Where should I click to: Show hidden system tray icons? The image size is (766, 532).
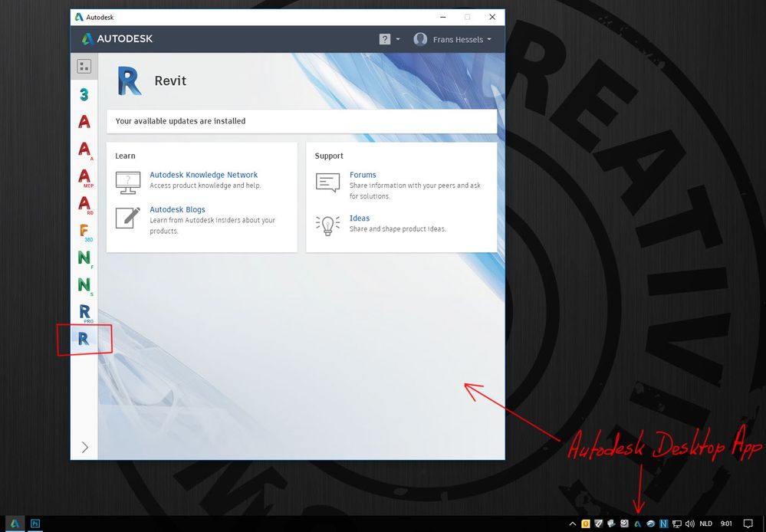[x=573, y=524]
